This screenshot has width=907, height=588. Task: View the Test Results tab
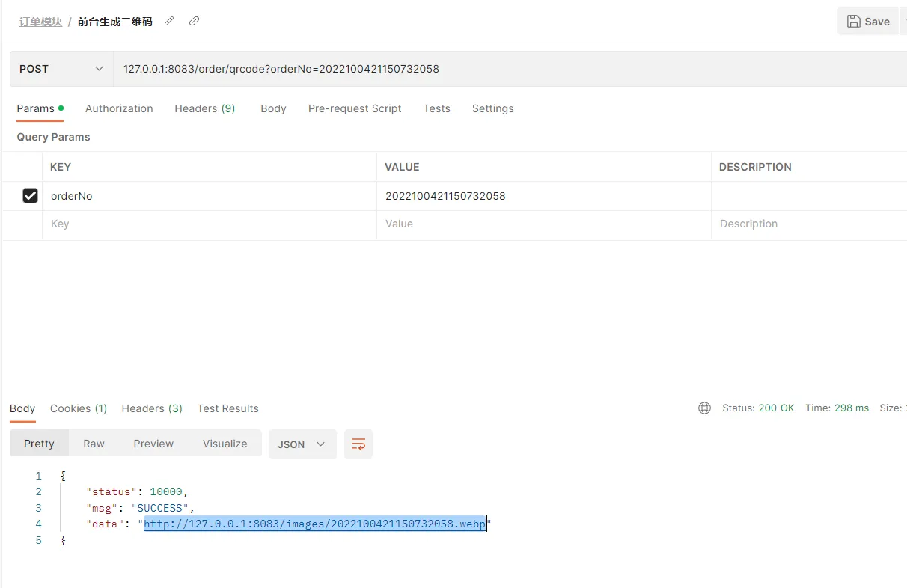(227, 408)
